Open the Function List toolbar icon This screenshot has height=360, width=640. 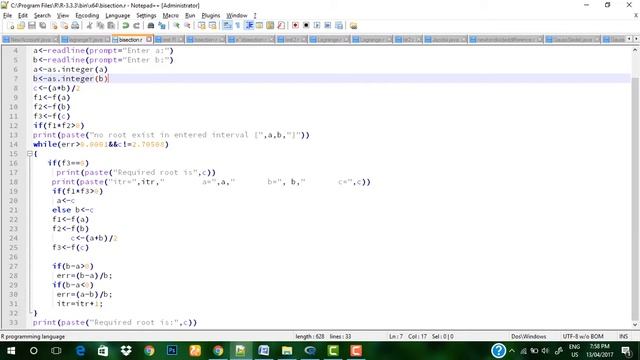[x=281, y=26]
